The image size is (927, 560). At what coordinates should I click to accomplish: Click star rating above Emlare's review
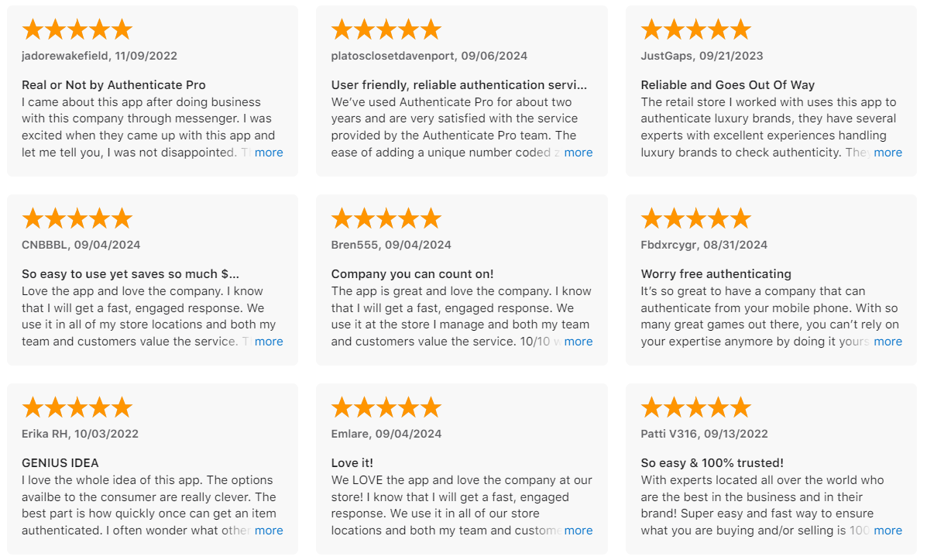[386, 408]
